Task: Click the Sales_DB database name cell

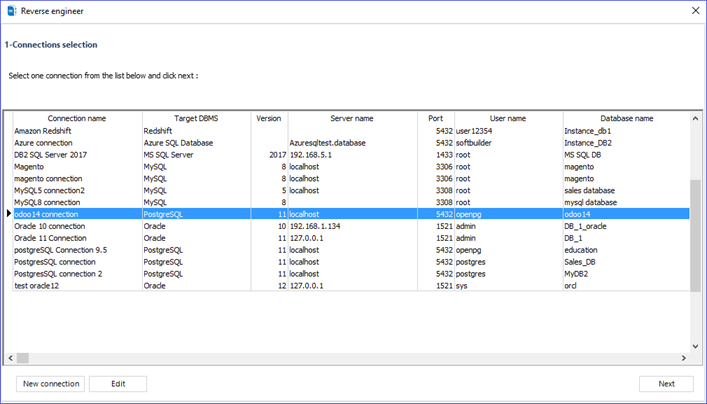Action: tap(626, 262)
